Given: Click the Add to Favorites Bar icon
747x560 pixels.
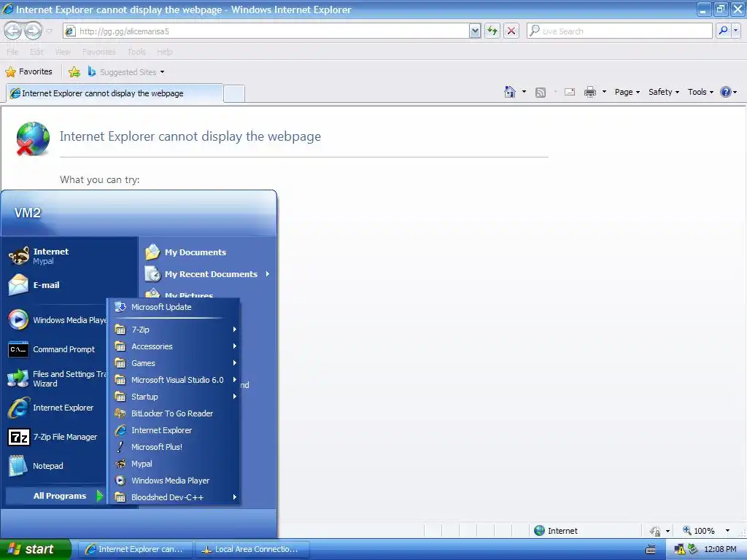Looking at the screenshot, I should tap(74, 72).
